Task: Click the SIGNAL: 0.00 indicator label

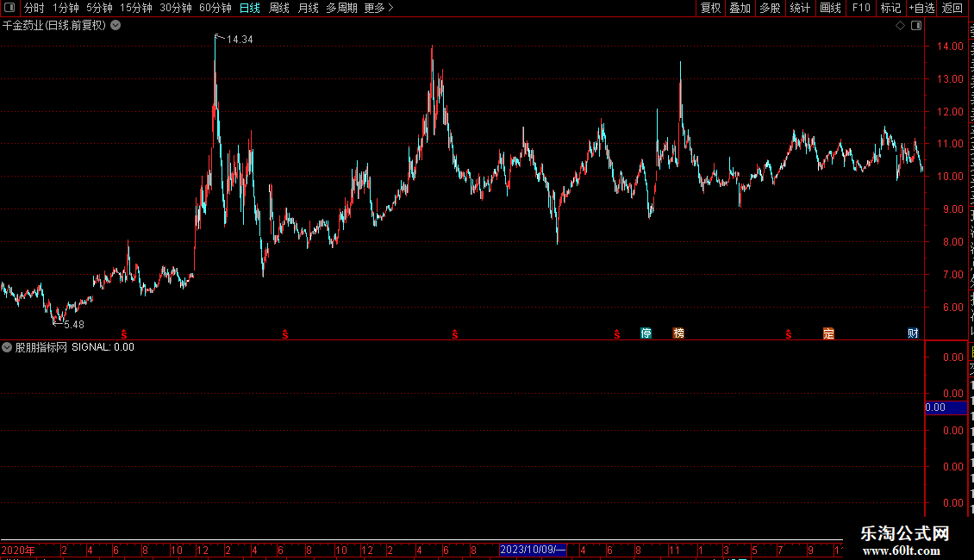Action: (103, 347)
